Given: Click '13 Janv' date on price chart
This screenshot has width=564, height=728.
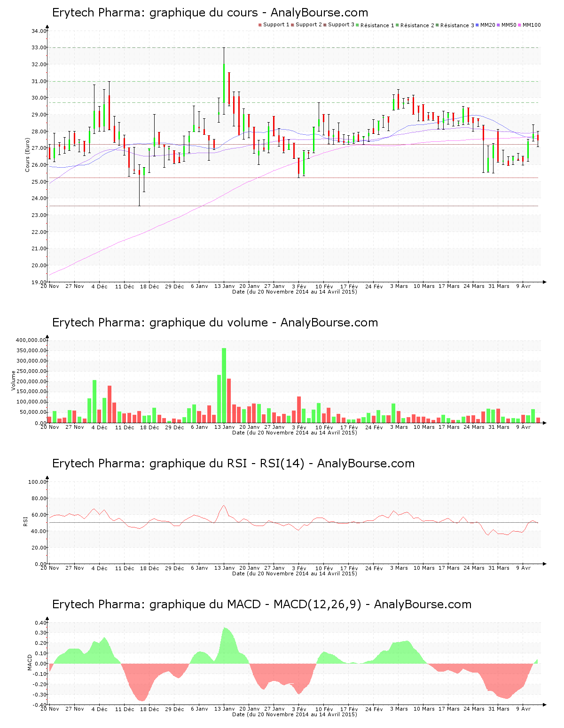Looking at the screenshot, I should 225,286.
